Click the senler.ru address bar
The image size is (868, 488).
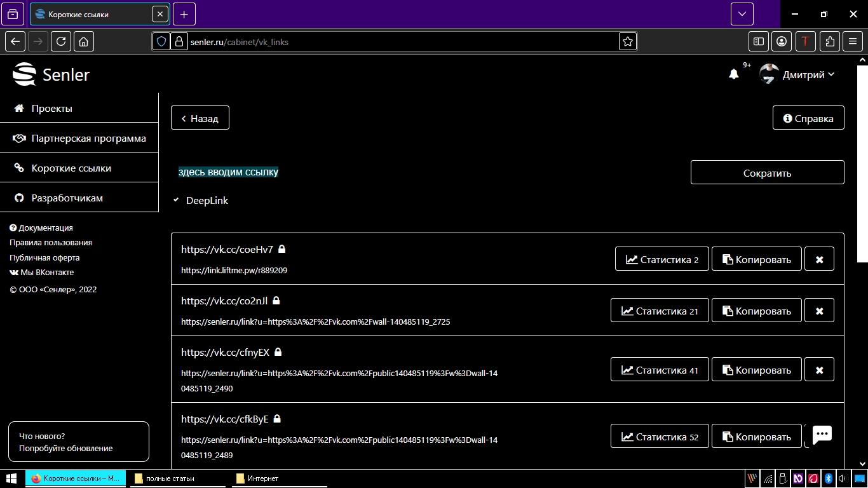tap(403, 42)
